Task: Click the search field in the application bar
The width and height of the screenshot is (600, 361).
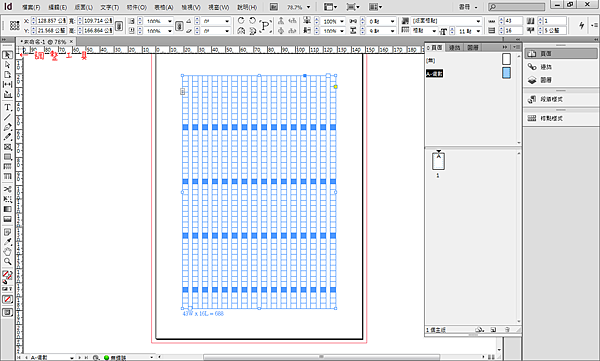Action: [517, 7]
